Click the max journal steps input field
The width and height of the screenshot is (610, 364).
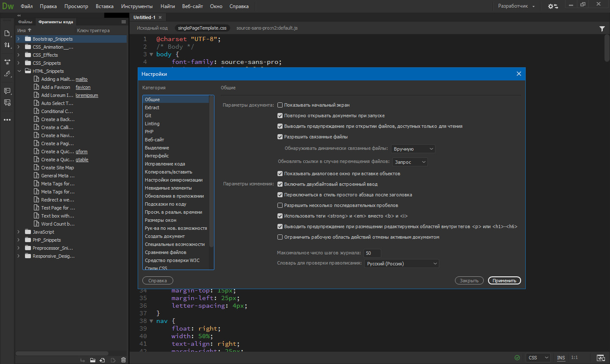(372, 253)
